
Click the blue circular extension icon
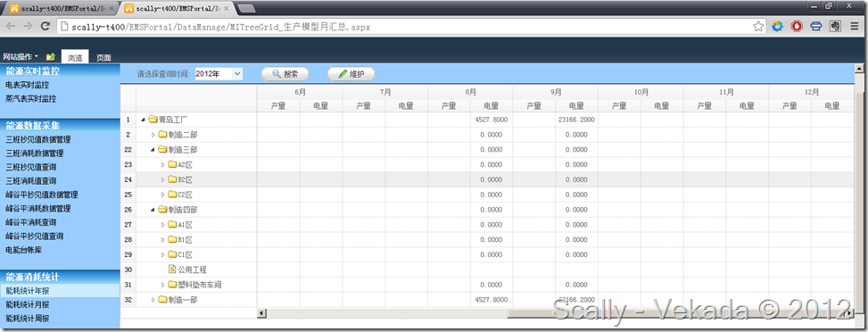(777, 26)
